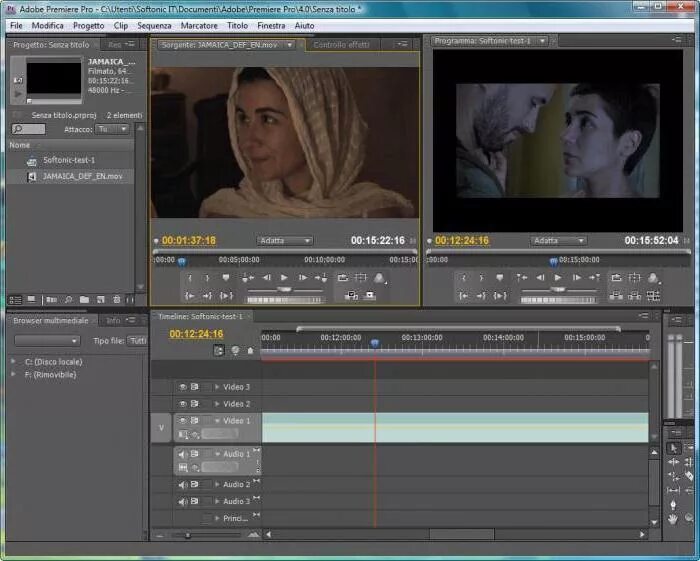700x561 pixels.
Task: Toggle sync lock on Audio 2 track
Action: click(195, 484)
